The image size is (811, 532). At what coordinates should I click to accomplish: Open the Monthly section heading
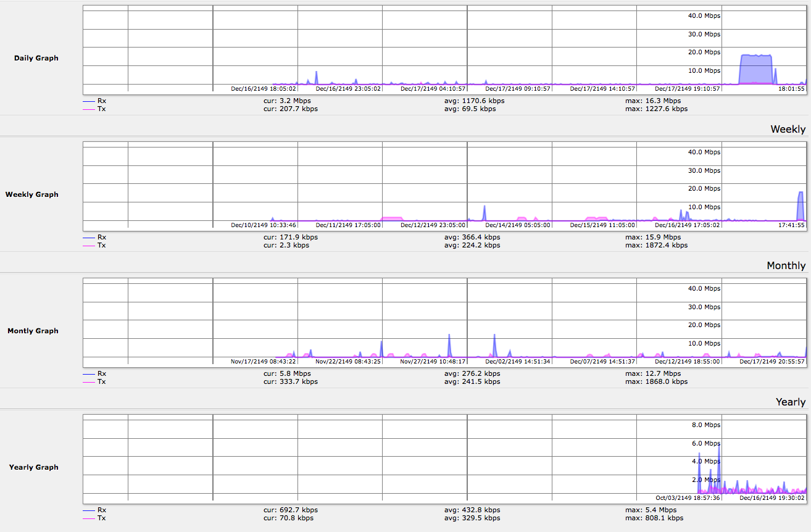point(786,265)
